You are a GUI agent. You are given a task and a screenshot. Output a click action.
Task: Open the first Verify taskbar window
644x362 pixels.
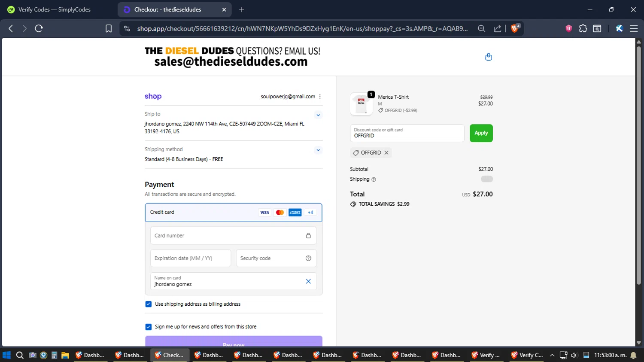[x=486, y=355]
